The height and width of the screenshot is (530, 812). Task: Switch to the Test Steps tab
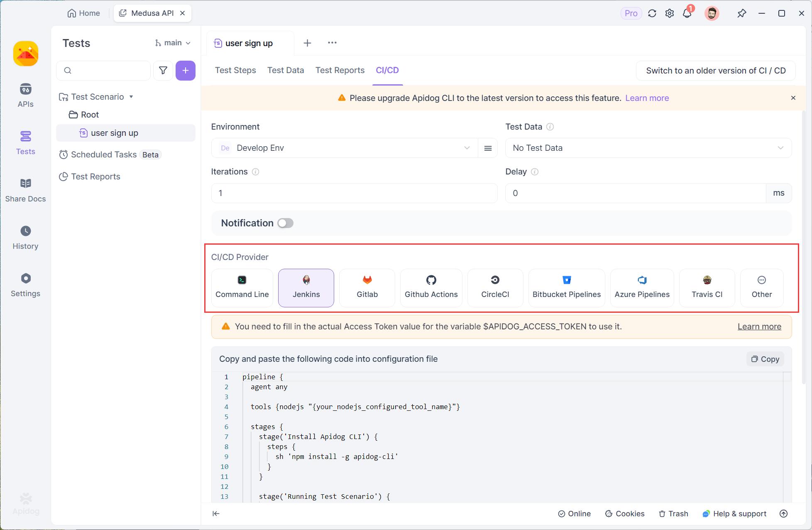point(235,70)
